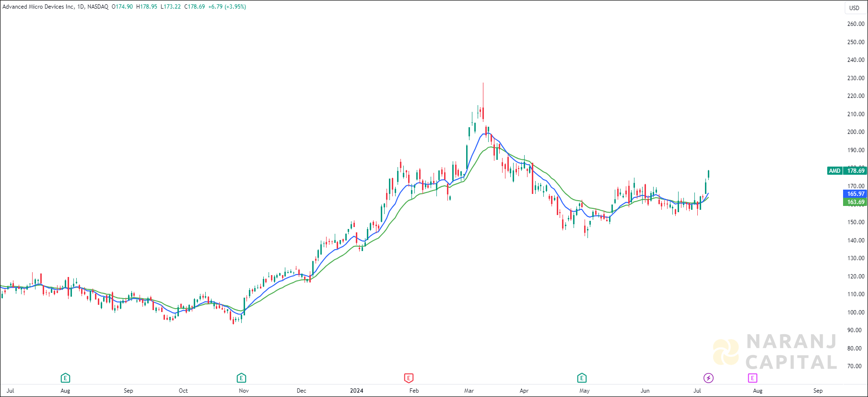Click the 130.00 price axis label
The image size is (868, 397).
point(856,258)
